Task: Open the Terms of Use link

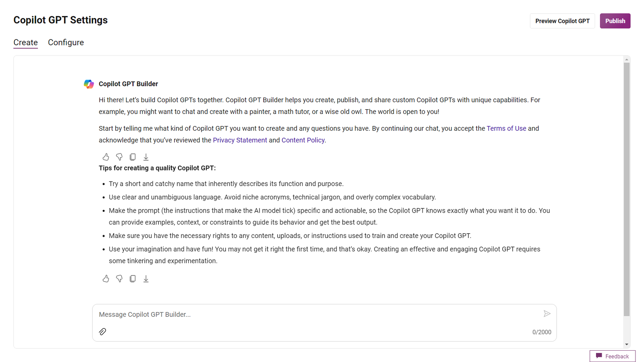Action: (506, 128)
